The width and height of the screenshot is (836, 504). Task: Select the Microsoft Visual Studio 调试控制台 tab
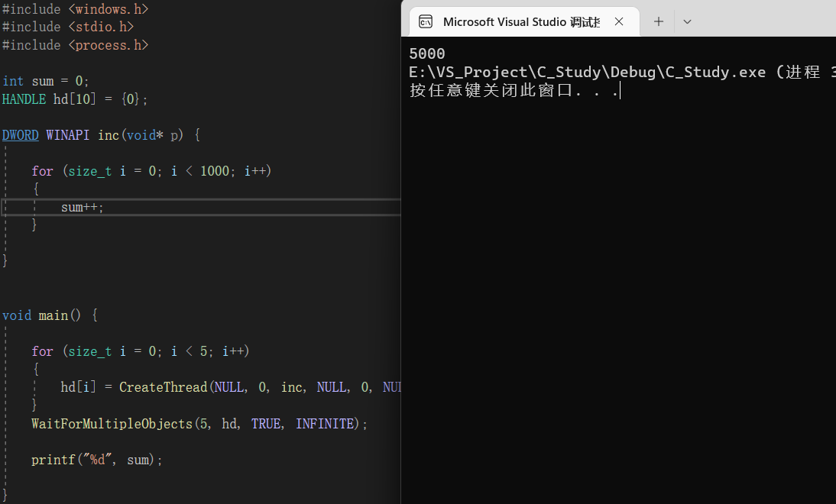[x=523, y=21]
